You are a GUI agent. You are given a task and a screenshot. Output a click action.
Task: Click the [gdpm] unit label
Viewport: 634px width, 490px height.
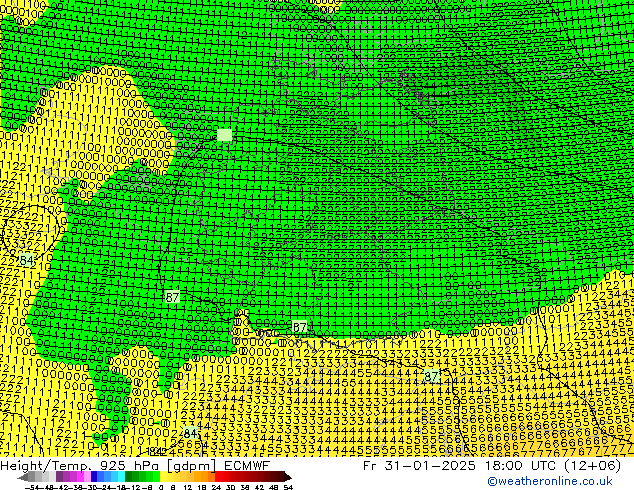(192, 466)
